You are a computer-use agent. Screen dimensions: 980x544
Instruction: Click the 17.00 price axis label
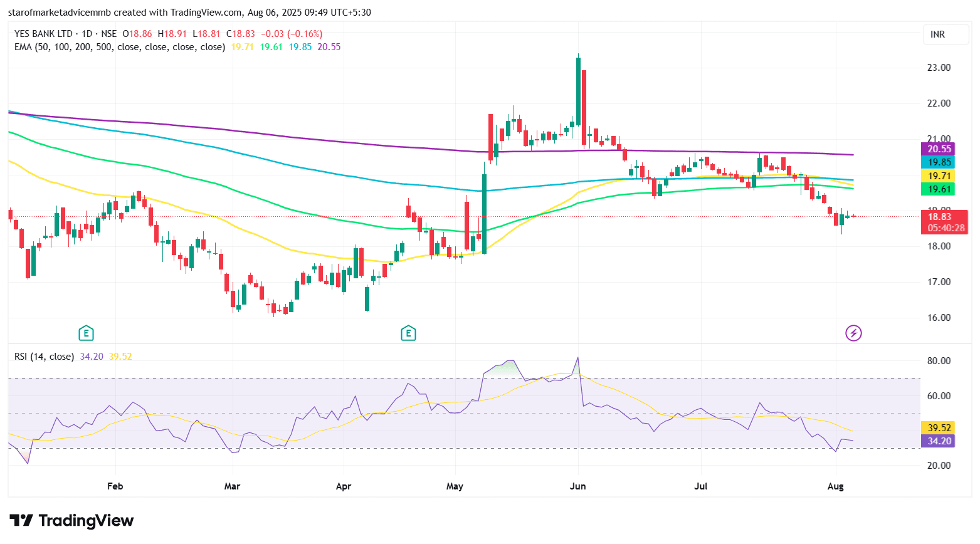(x=939, y=282)
